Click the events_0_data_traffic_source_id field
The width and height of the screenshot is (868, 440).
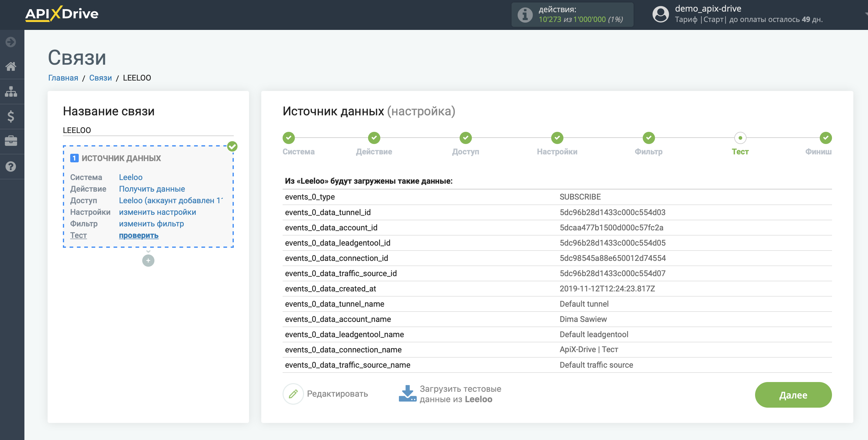[341, 273]
